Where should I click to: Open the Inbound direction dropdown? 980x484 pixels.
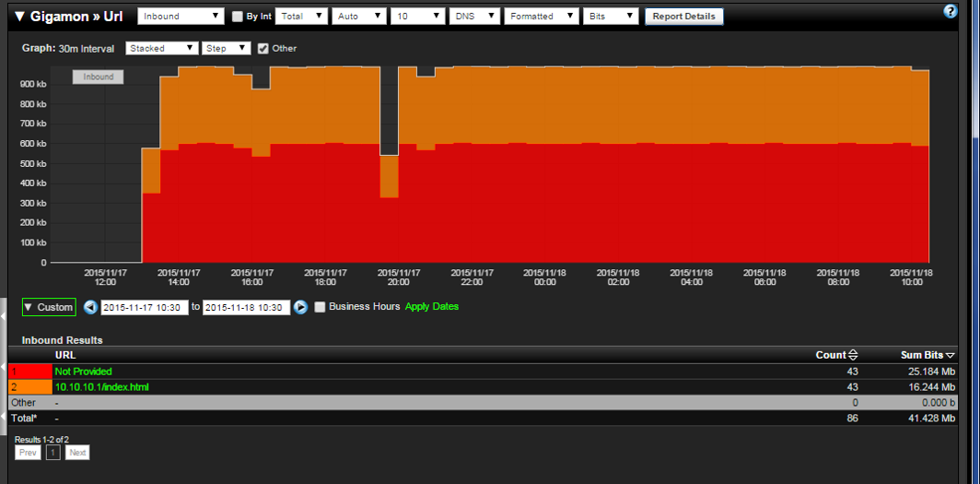[x=181, y=17]
